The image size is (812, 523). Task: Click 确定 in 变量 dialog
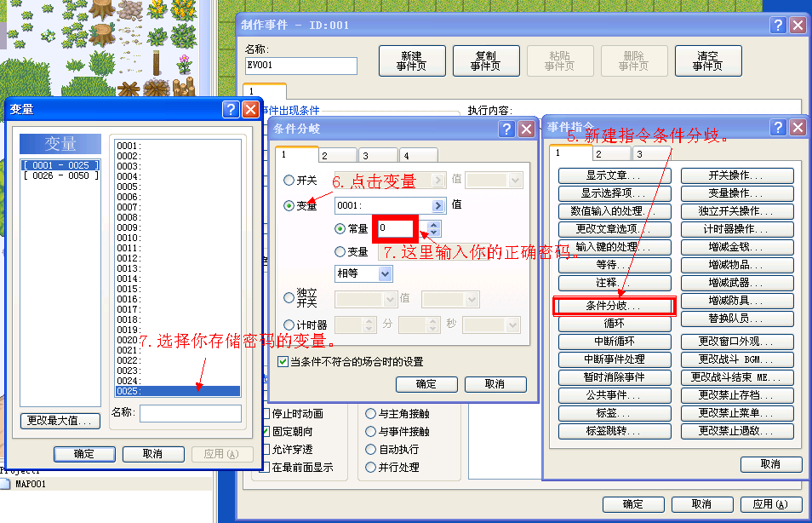tap(84, 454)
